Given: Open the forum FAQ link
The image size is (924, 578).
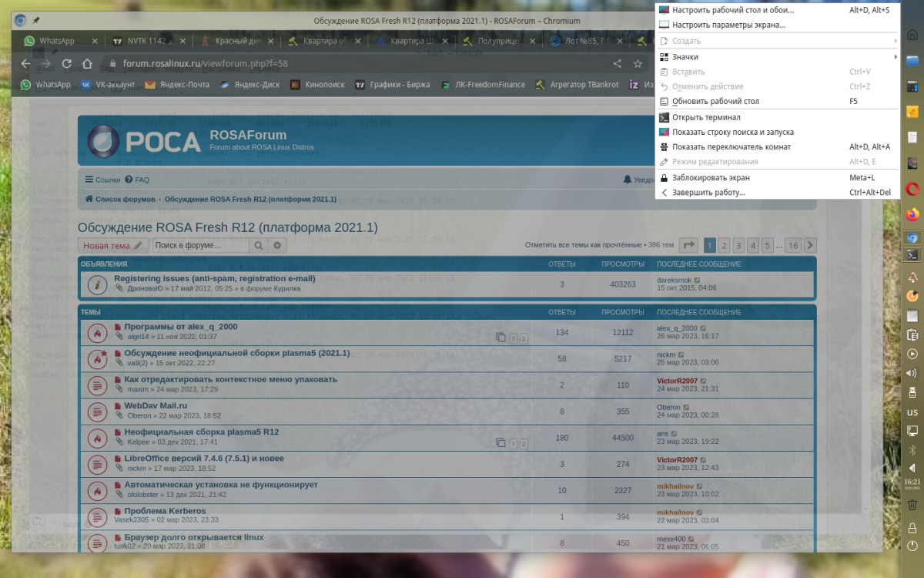Looking at the screenshot, I should 138,179.
